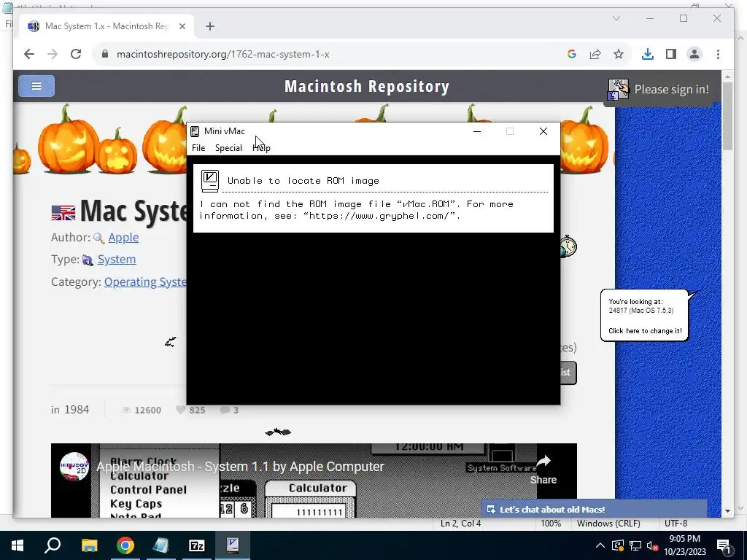Switch to Notepad in taskbar
This screenshot has height=560, width=747.
[x=160, y=545]
